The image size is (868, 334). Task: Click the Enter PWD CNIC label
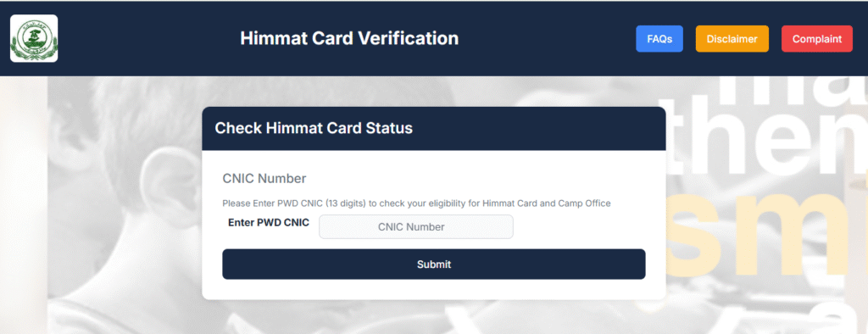pyautogui.click(x=269, y=223)
